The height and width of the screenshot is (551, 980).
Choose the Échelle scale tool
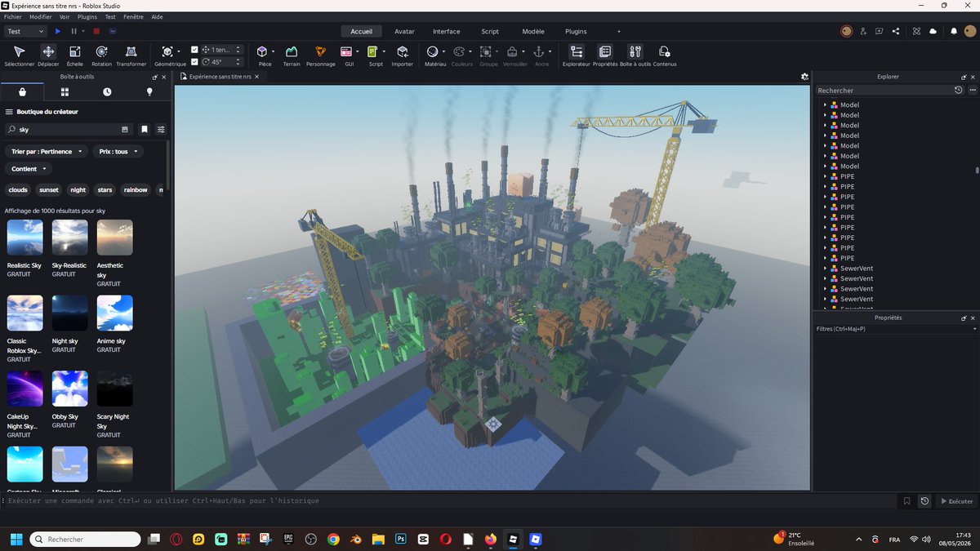[x=74, y=56]
